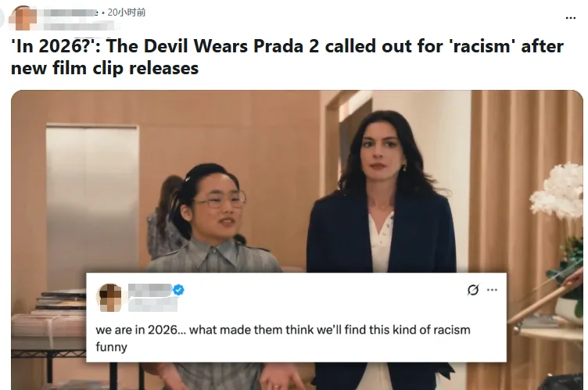
Task: Click the 20小时前 timestamp
Action: (x=126, y=13)
